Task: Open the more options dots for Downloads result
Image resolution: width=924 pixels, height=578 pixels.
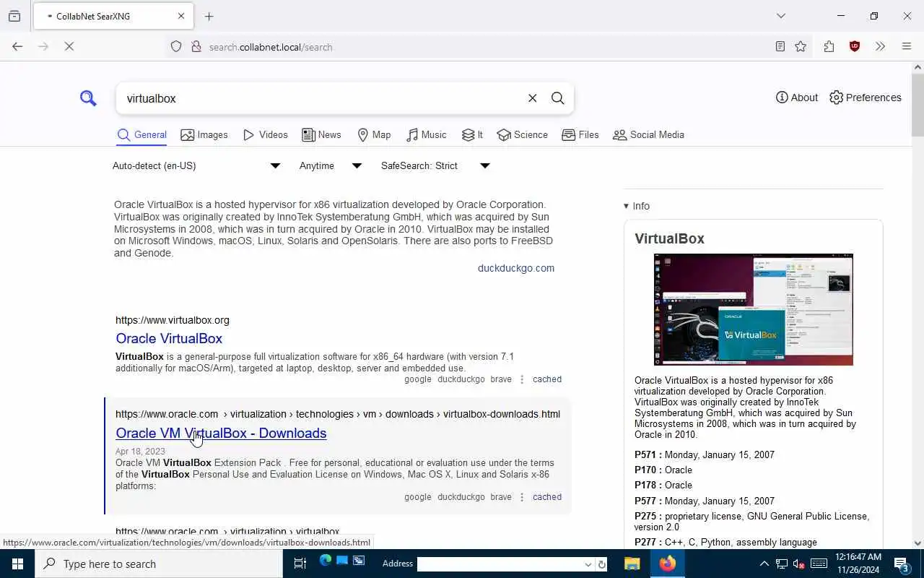Action: click(522, 497)
